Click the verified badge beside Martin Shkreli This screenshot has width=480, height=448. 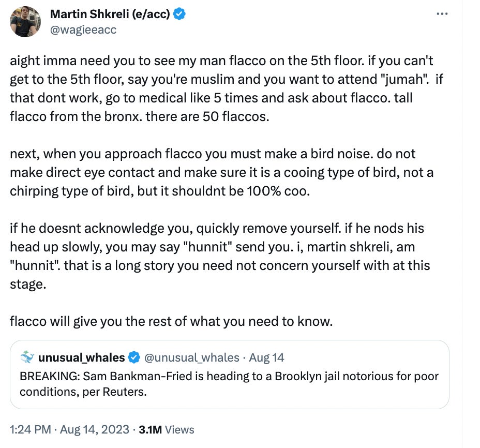coord(179,14)
